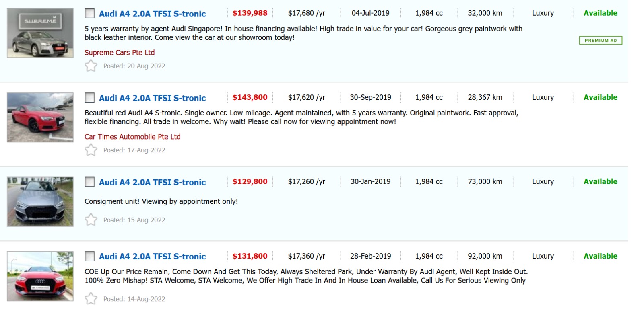Bookmark the 14-Aug-2022 listing using its star
This screenshot has width=644, height=314.
click(x=91, y=299)
